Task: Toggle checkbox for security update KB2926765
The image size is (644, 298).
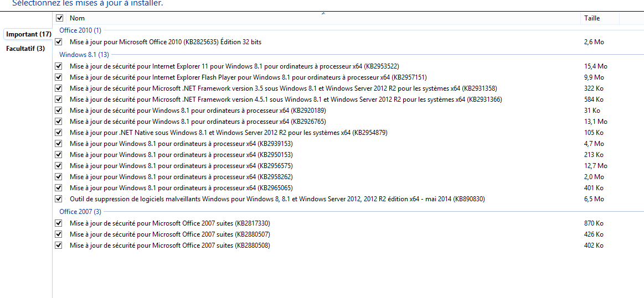Action: 58,121
